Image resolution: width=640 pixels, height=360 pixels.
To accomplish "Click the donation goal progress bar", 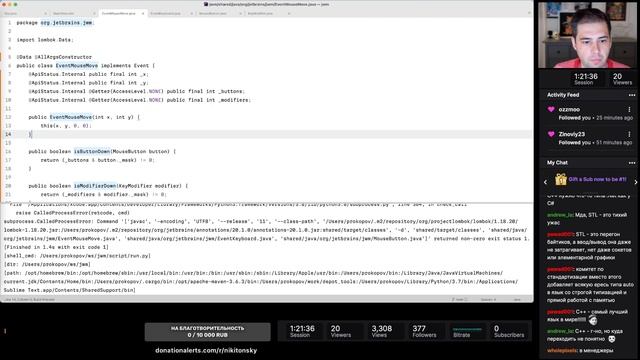I will coord(207,331).
